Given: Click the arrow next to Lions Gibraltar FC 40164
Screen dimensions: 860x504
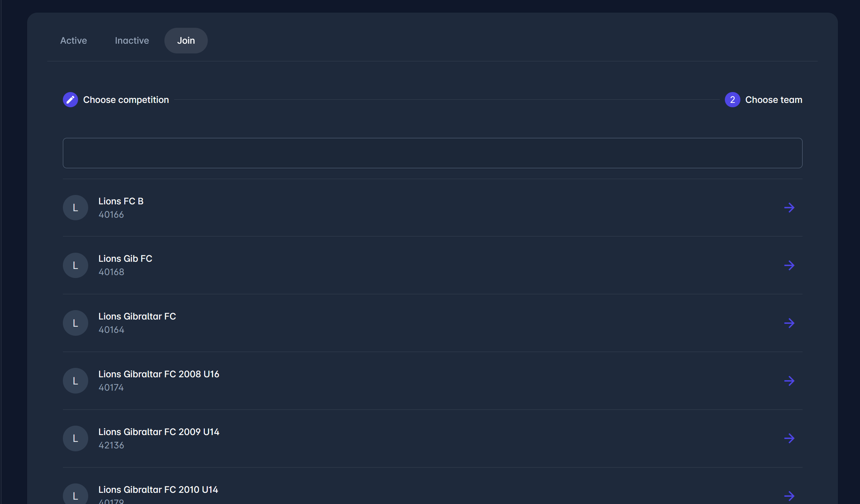Looking at the screenshot, I should [789, 323].
